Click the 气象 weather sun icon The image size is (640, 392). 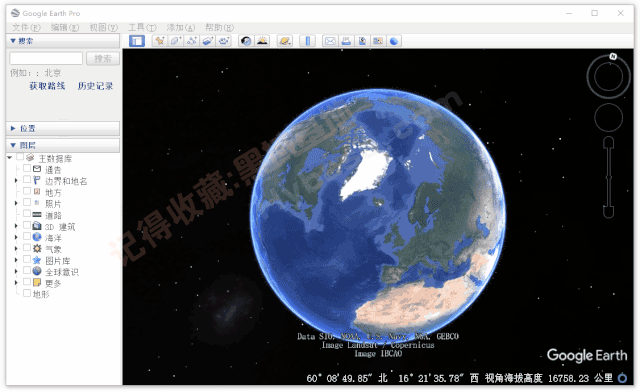click(x=37, y=248)
